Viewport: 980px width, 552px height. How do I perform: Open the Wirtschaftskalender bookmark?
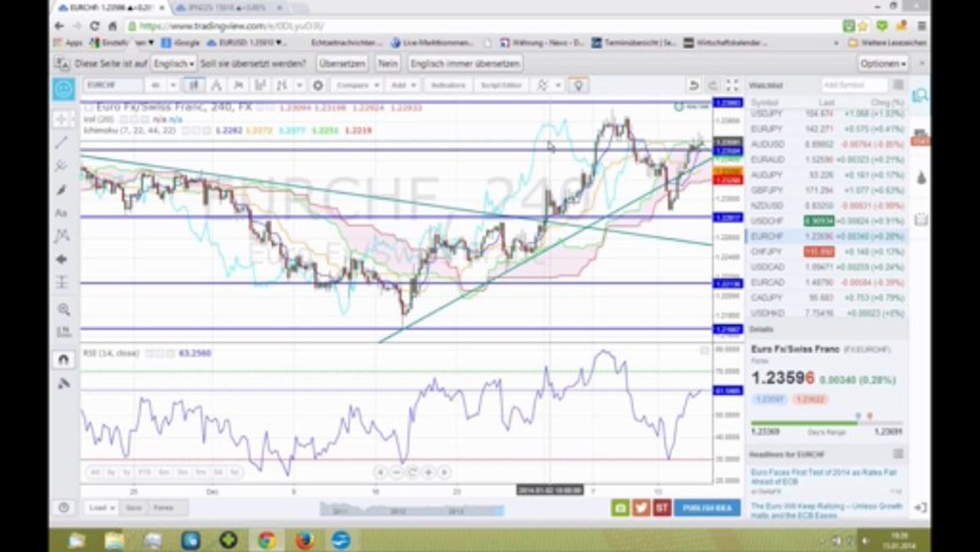(x=725, y=43)
